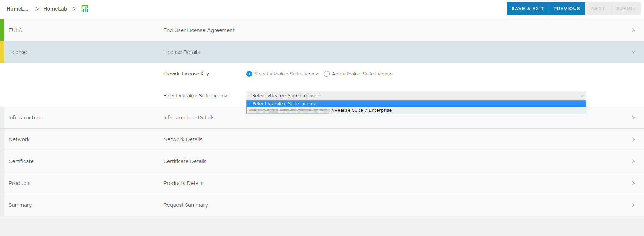This screenshot has height=236, width=644.
Task: Pick the vRealize Suite 7 Enterprise option
Action: tap(362, 110)
